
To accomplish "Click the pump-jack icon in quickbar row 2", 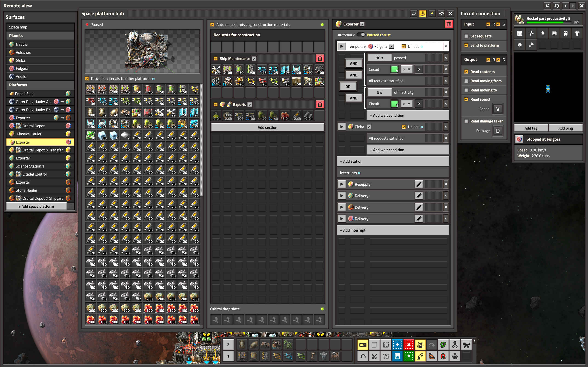I will click(288, 345).
